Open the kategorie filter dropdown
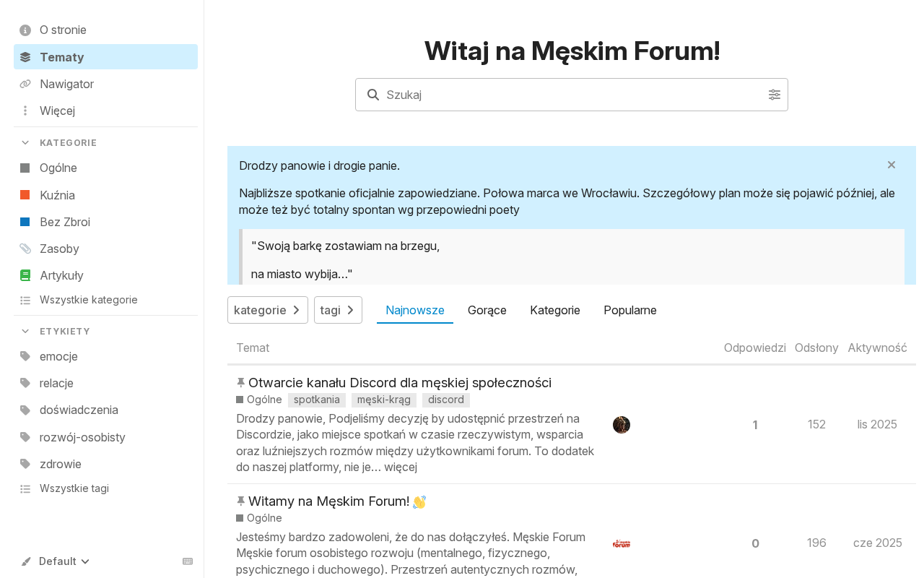The image size is (924, 578). click(x=268, y=310)
